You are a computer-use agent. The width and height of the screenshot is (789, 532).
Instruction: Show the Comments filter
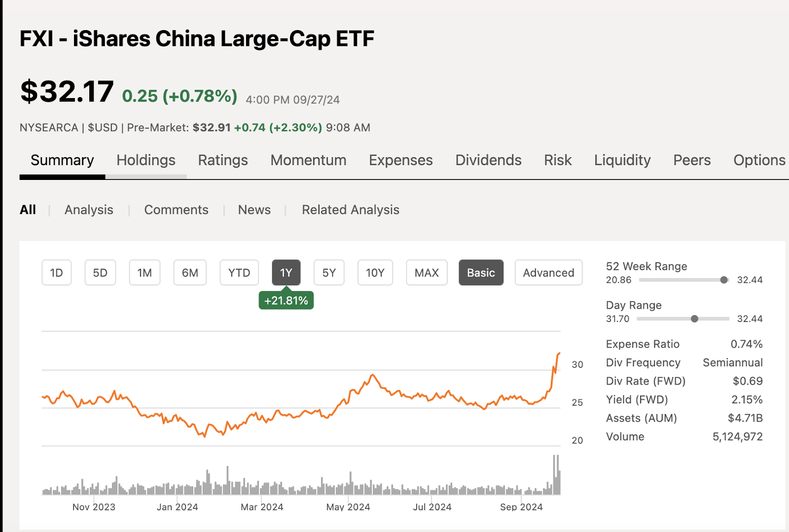[176, 210]
